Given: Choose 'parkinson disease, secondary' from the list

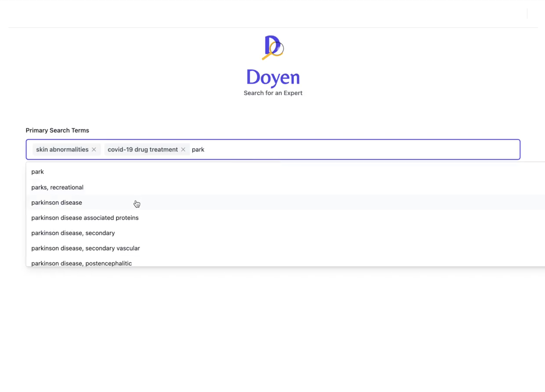Looking at the screenshot, I should [x=73, y=233].
